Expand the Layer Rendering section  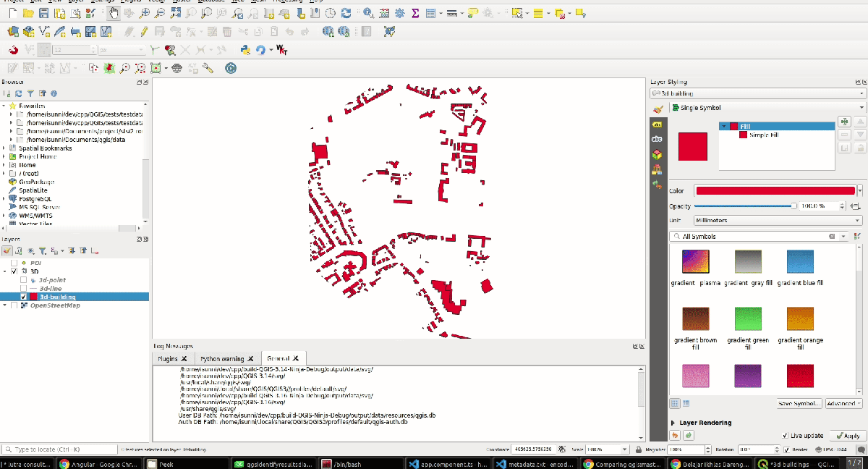click(674, 423)
